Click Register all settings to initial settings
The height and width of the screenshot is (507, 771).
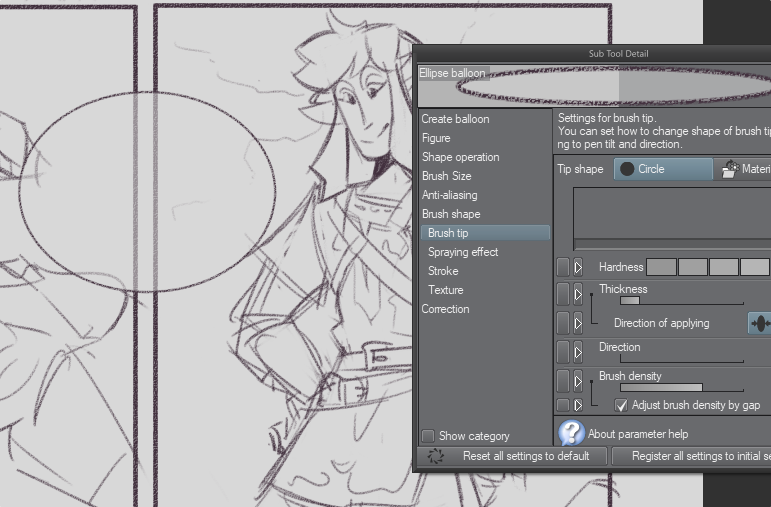click(691, 456)
